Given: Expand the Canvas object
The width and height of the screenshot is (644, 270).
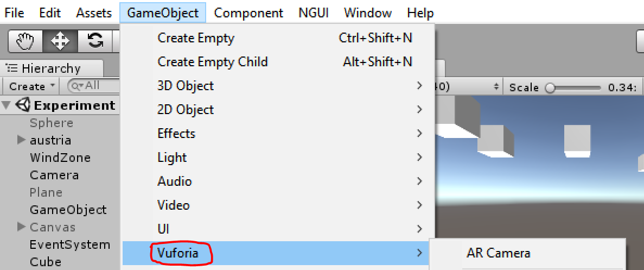Looking at the screenshot, I should (22, 227).
